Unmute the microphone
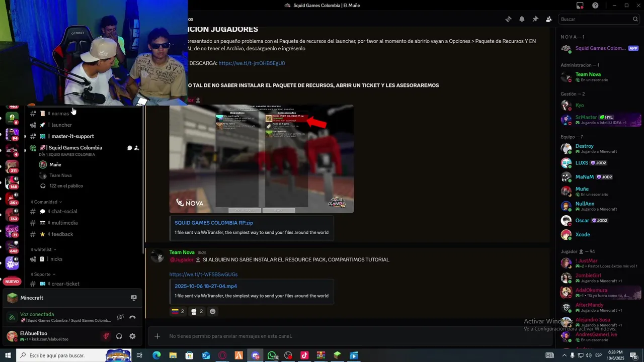644x362 pixels. [x=106, y=336]
